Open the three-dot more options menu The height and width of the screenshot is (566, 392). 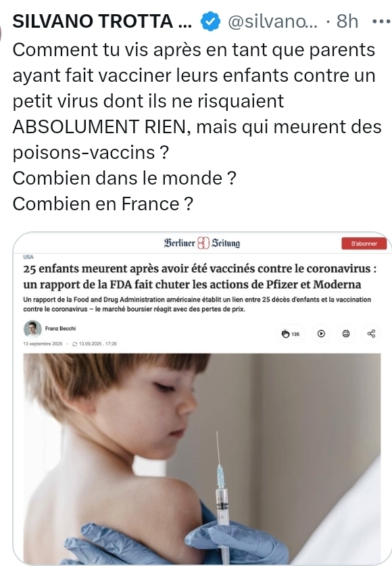381,22
